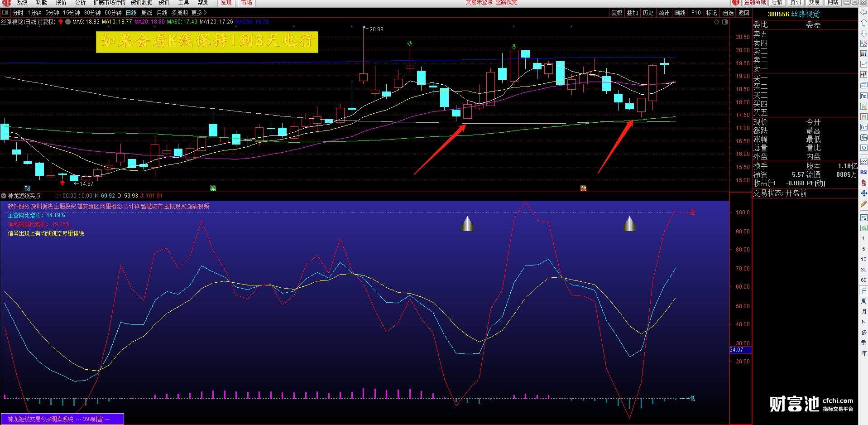Click the F10 company info sidebar icon
868x425 pixels.
863,96
